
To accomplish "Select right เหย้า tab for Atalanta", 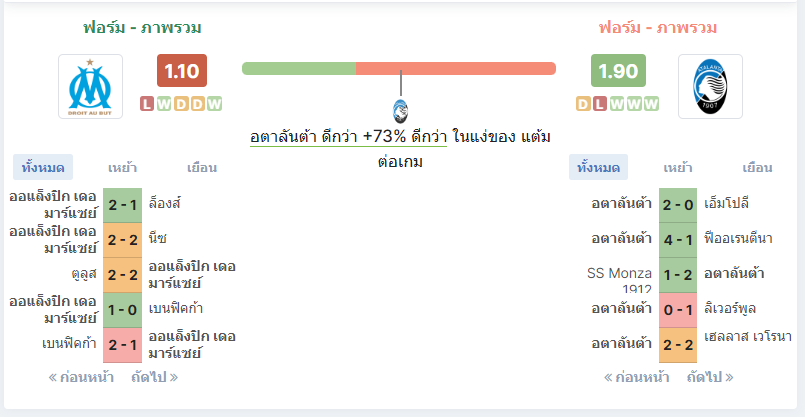I will pos(678,167).
